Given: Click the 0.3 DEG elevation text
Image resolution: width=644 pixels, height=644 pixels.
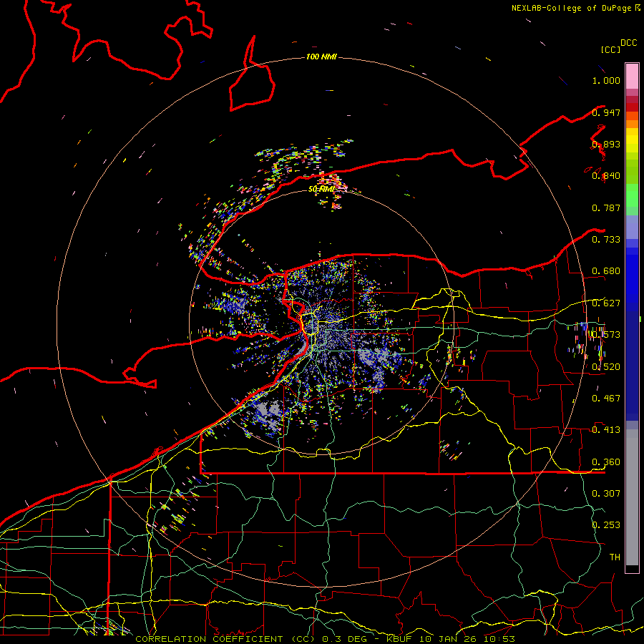Looking at the screenshot, I should pos(346,639).
